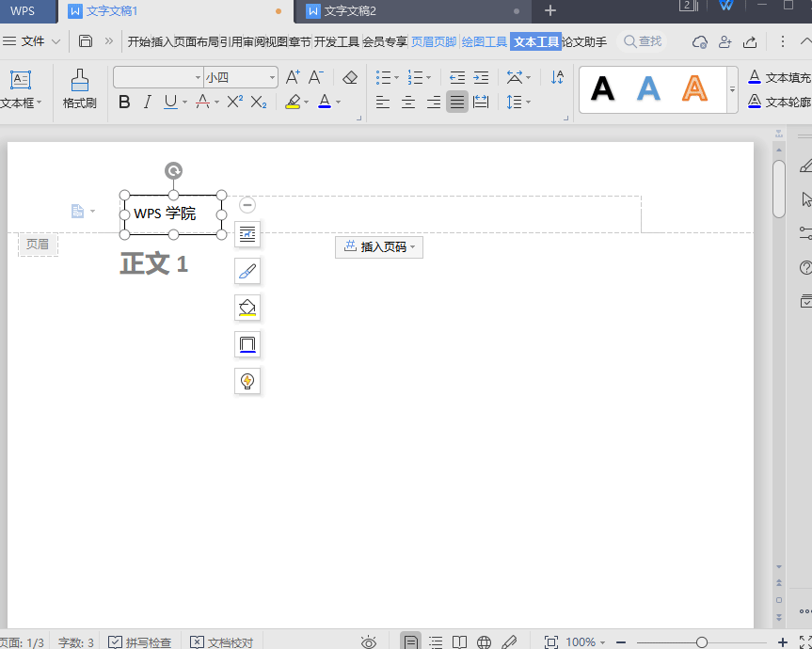812x649 pixels.
Task: Open the font size dropdown showing 小四
Action: [272, 77]
